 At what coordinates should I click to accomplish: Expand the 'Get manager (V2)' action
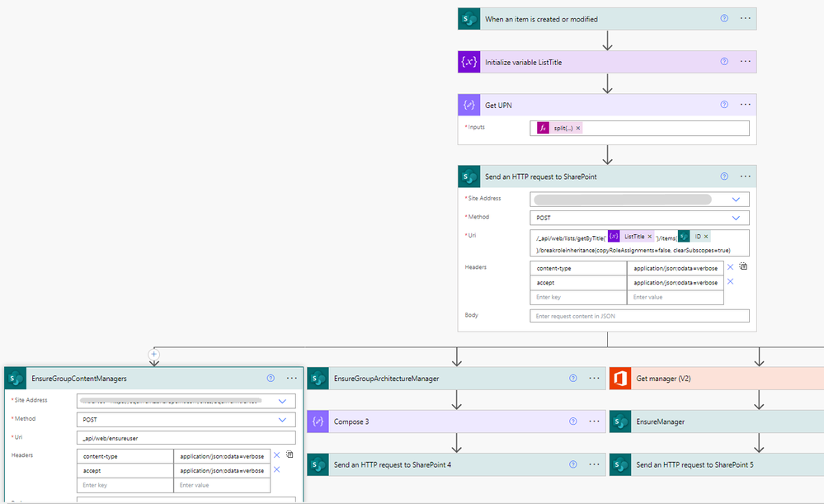pyautogui.click(x=717, y=379)
